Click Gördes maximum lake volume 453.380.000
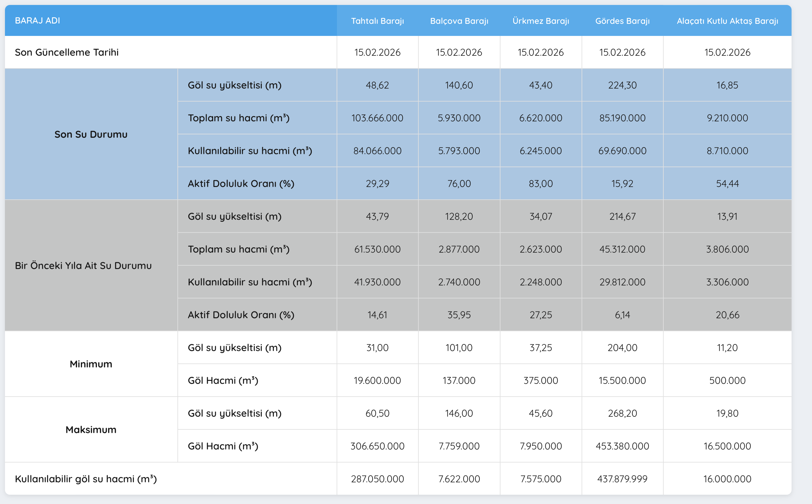The height and width of the screenshot is (504, 812). tap(622, 446)
